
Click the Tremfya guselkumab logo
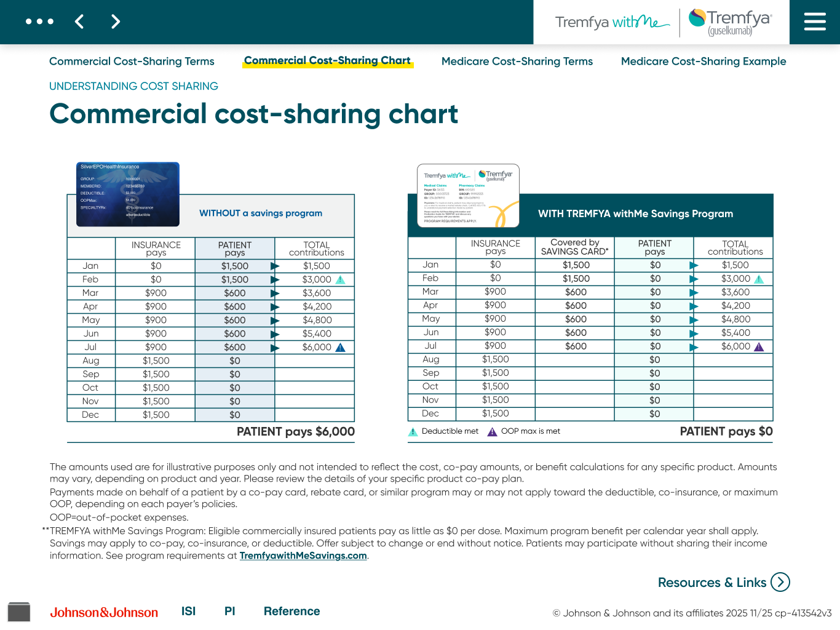click(729, 22)
